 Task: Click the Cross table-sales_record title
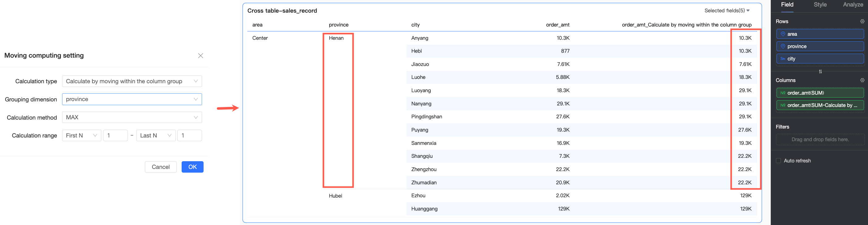[282, 11]
